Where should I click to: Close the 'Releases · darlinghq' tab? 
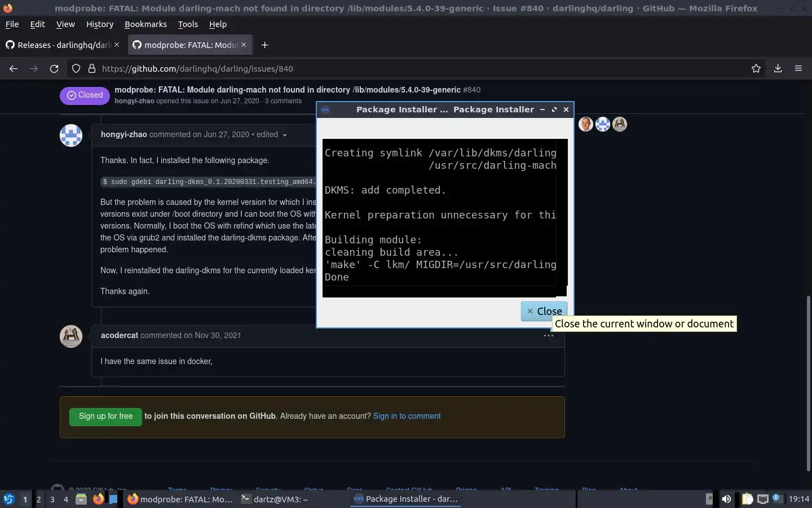117,45
